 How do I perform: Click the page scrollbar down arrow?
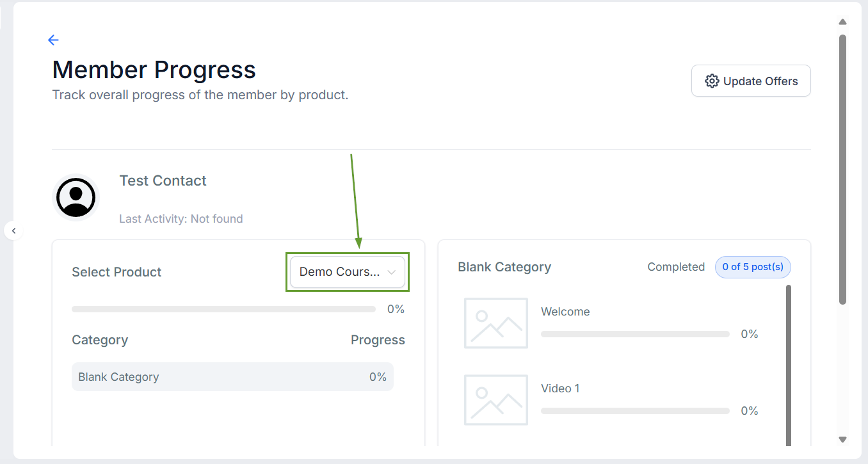point(842,440)
